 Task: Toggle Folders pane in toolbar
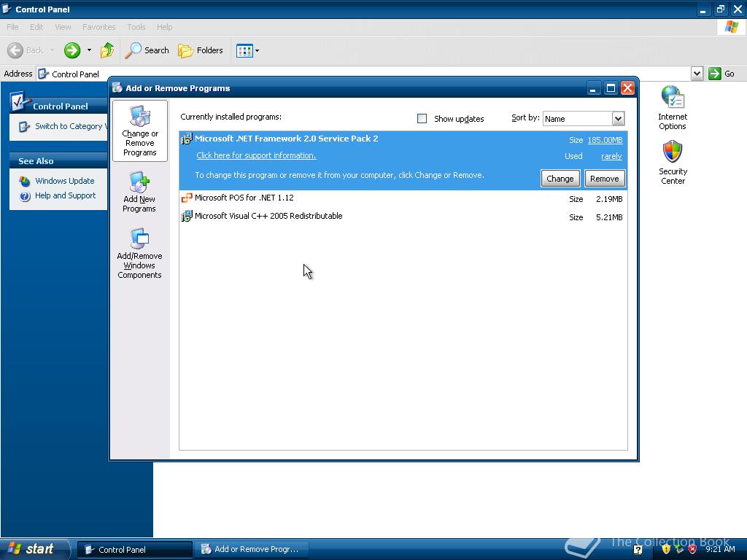point(200,50)
